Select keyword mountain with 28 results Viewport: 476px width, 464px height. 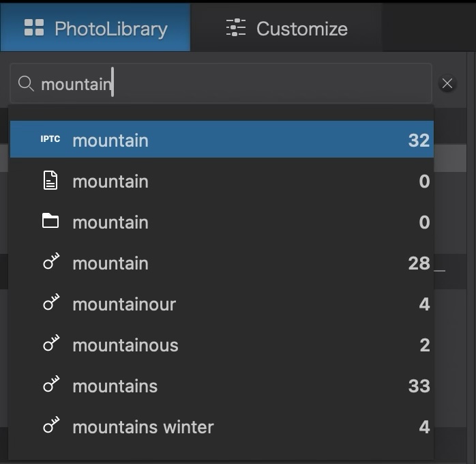pos(222,263)
